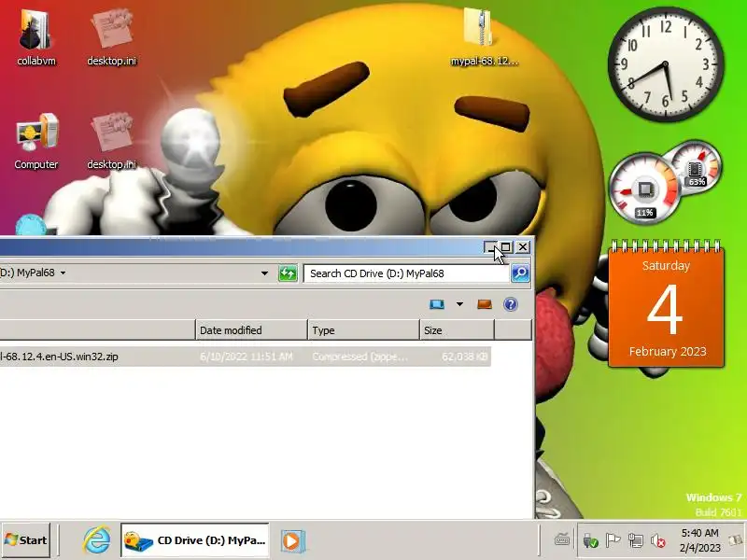The height and width of the screenshot is (560, 747).
Task: Click the file date 6/10/2022 11:51 AM
Action: click(247, 357)
